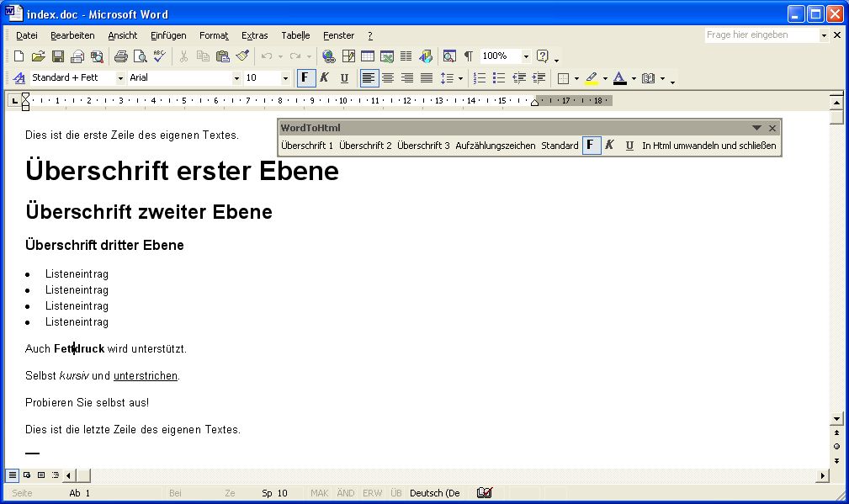
Task: Click the yellow highlight color button
Action: [591, 78]
